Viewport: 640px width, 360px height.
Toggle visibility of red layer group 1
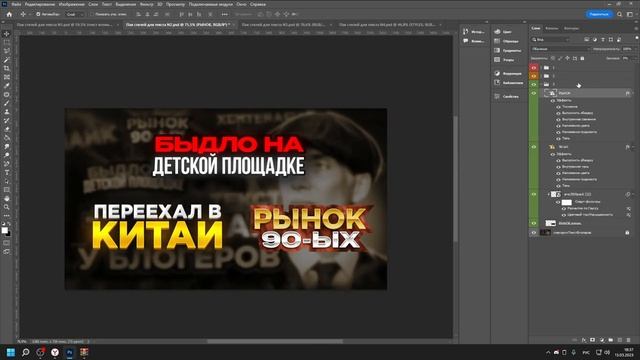533,68
